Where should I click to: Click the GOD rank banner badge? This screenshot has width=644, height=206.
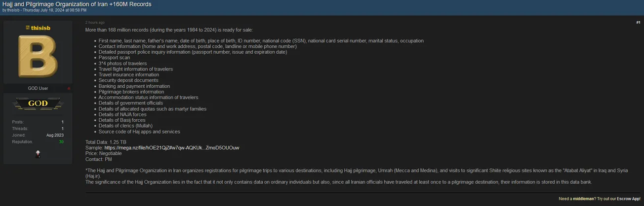38,103
